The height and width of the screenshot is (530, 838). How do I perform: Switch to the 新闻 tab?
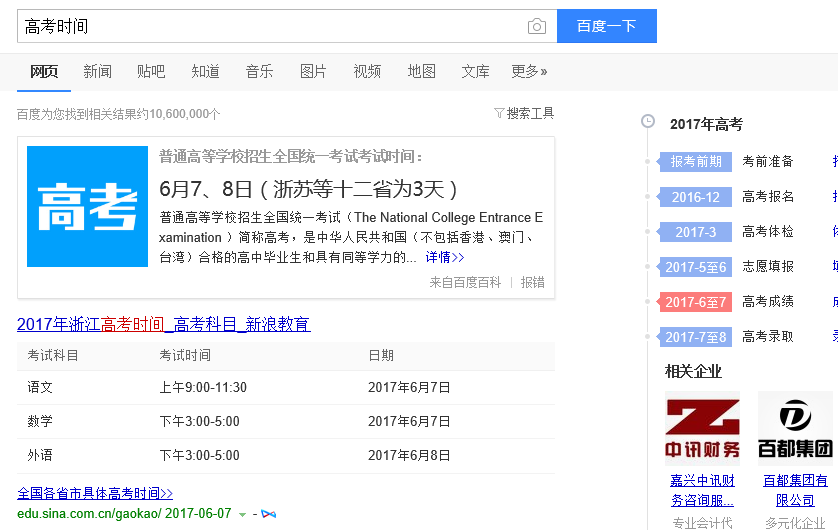pos(97,71)
